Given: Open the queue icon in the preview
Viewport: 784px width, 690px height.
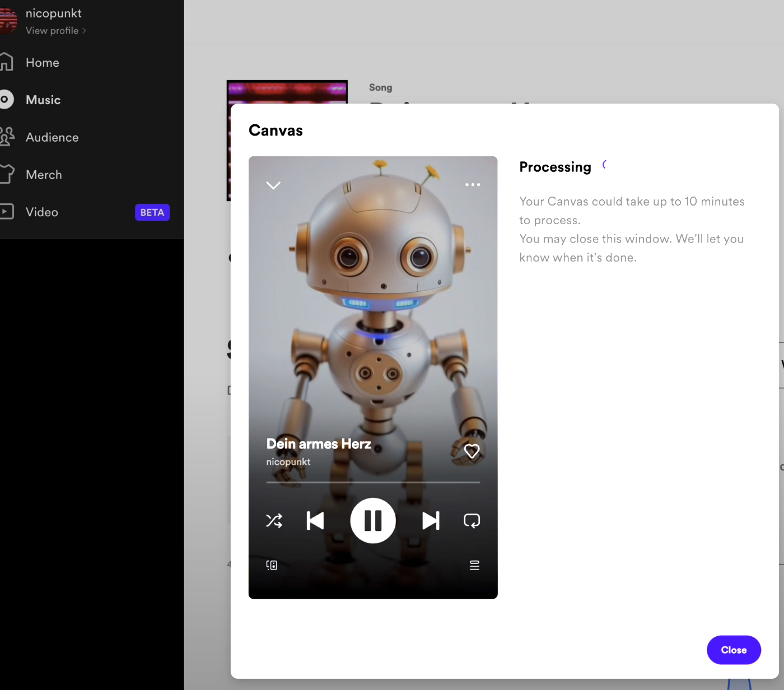Looking at the screenshot, I should (474, 565).
